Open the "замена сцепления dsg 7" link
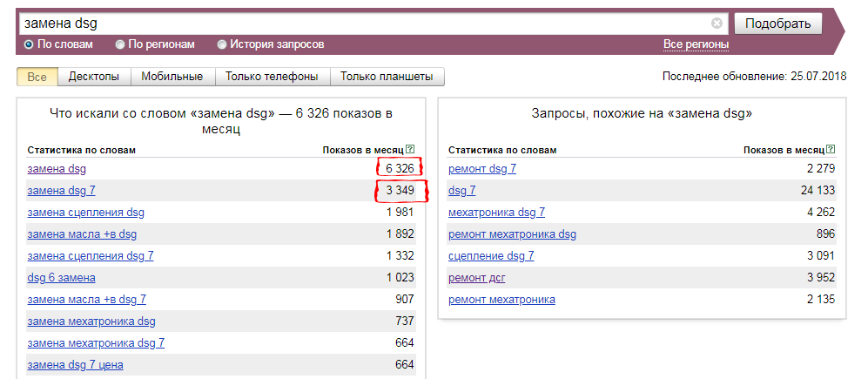Viewport: 868px width, 379px height. tap(91, 256)
